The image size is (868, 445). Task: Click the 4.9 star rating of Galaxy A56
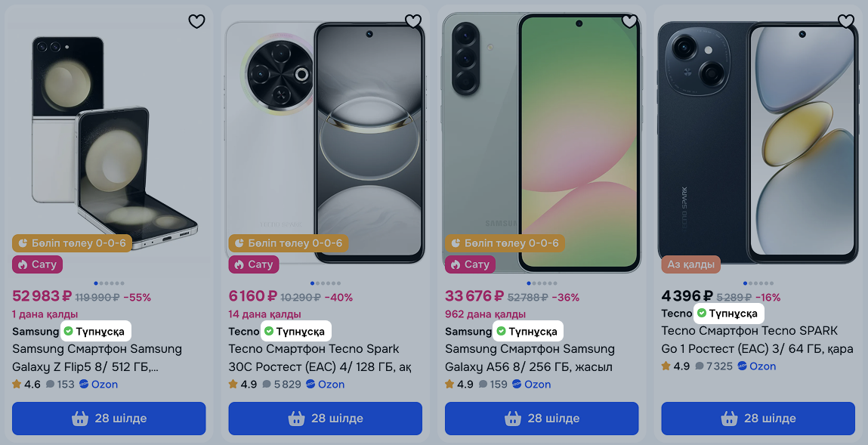pos(459,384)
